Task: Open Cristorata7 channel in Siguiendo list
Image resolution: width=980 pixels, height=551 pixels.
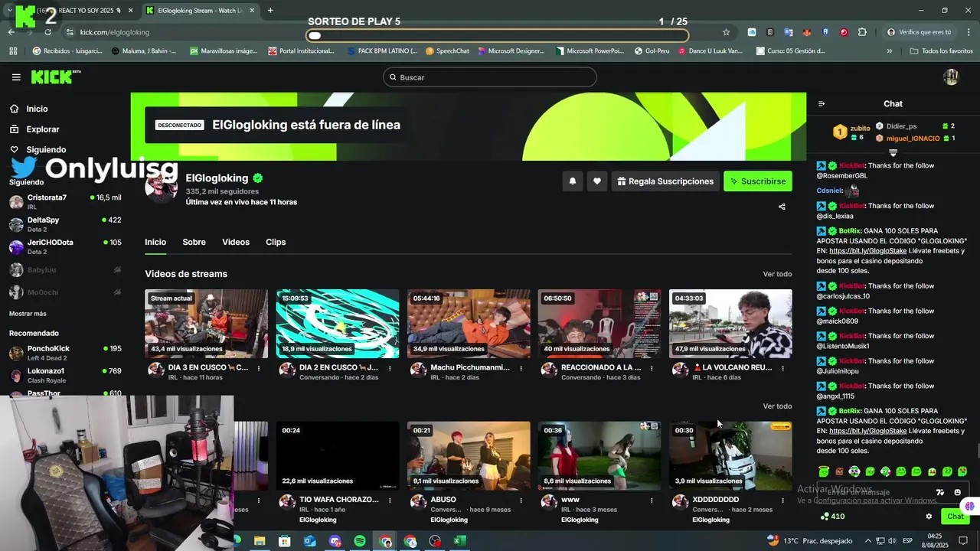Action: pyautogui.click(x=65, y=202)
